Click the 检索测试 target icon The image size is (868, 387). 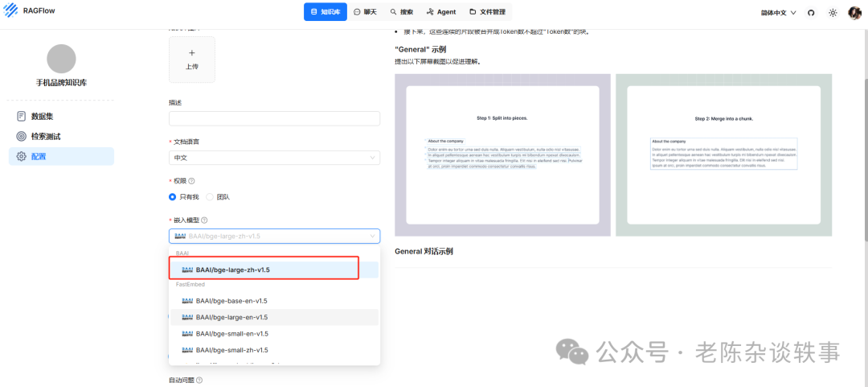pyautogui.click(x=21, y=137)
